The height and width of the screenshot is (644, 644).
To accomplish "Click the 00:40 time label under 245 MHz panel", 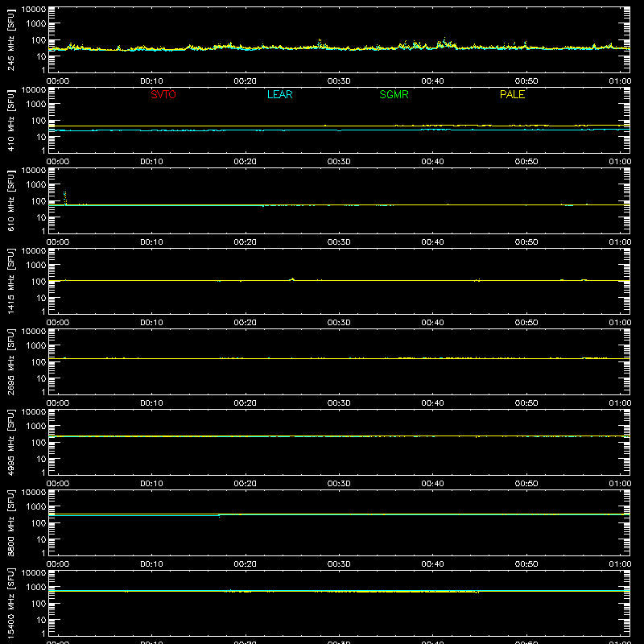I will click(432, 81).
